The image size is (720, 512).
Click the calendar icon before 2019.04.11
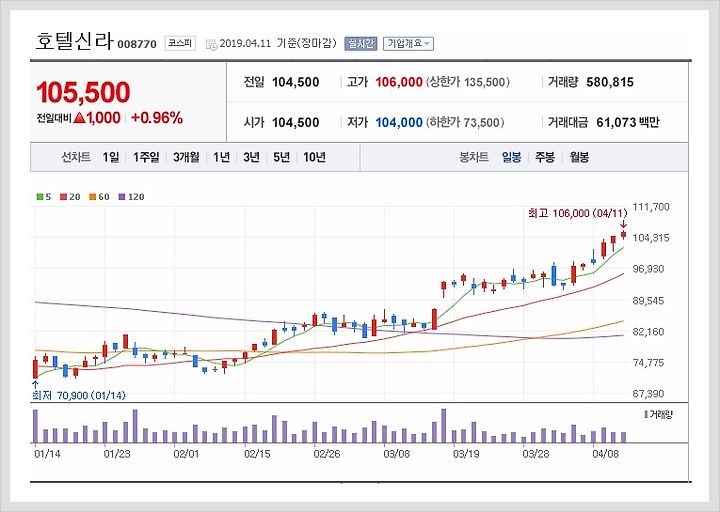[x=211, y=45]
